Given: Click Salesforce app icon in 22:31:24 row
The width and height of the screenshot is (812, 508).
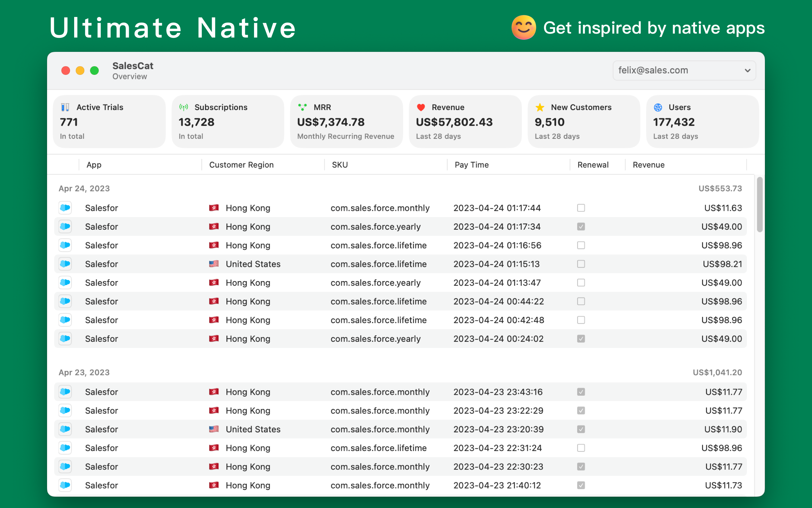Looking at the screenshot, I should point(65,448).
